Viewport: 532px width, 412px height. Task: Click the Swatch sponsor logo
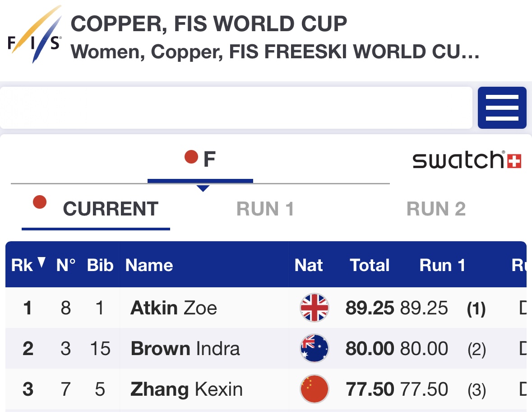coord(467,160)
